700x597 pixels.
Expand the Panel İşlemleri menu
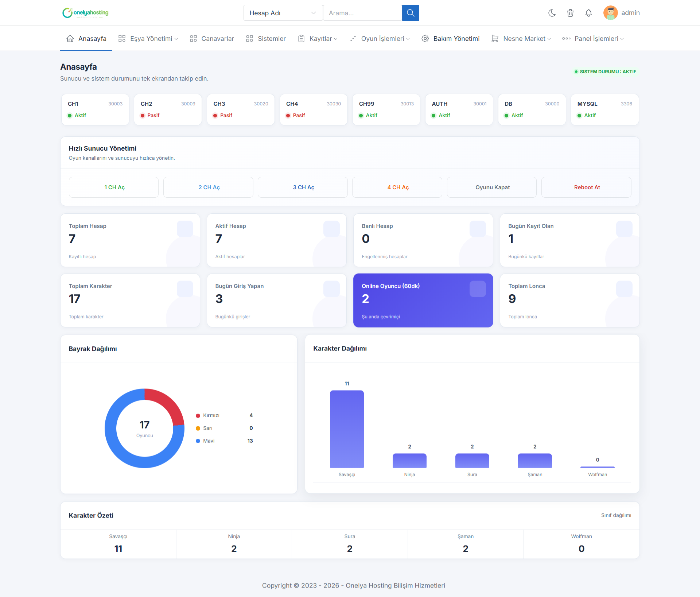pos(593,39)
